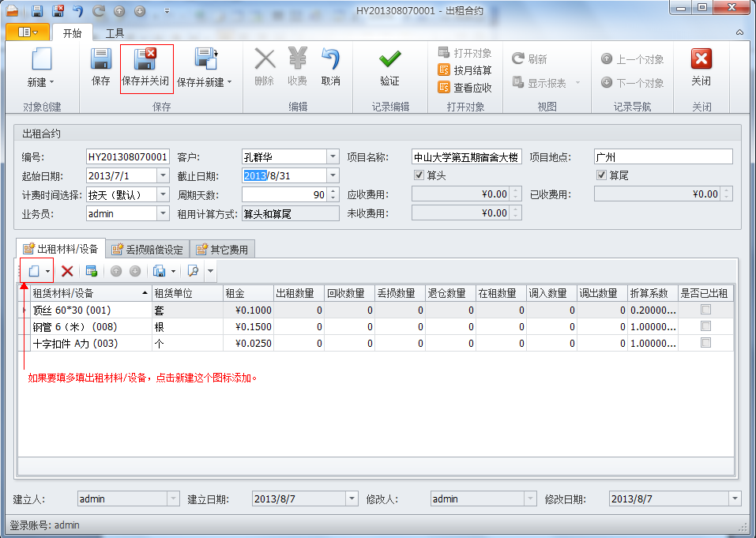Click the grid toolbar move-up arrow icon
Screen dimensions: 756x538
click(115, 271)
